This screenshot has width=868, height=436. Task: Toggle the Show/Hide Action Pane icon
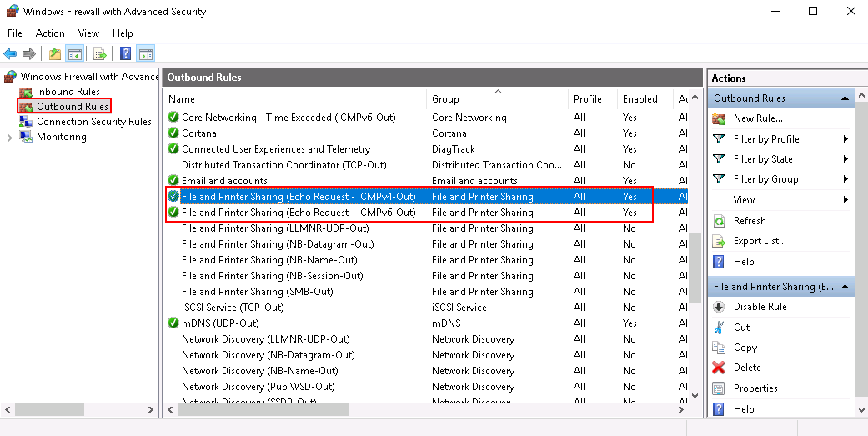[x=146, y=53]
